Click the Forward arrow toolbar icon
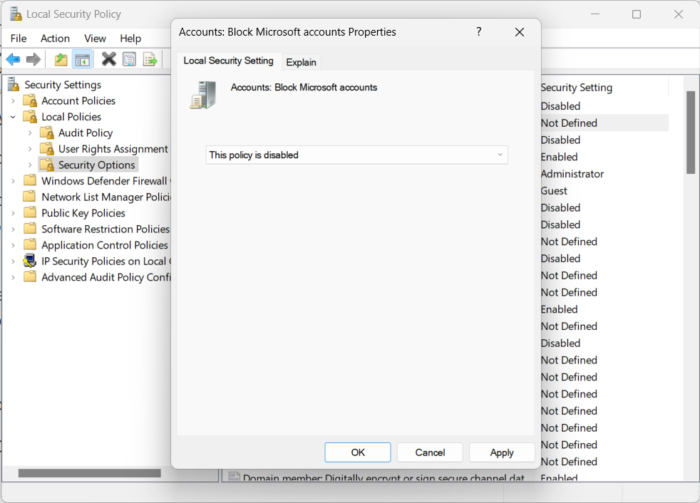 (x=33, y=59)
